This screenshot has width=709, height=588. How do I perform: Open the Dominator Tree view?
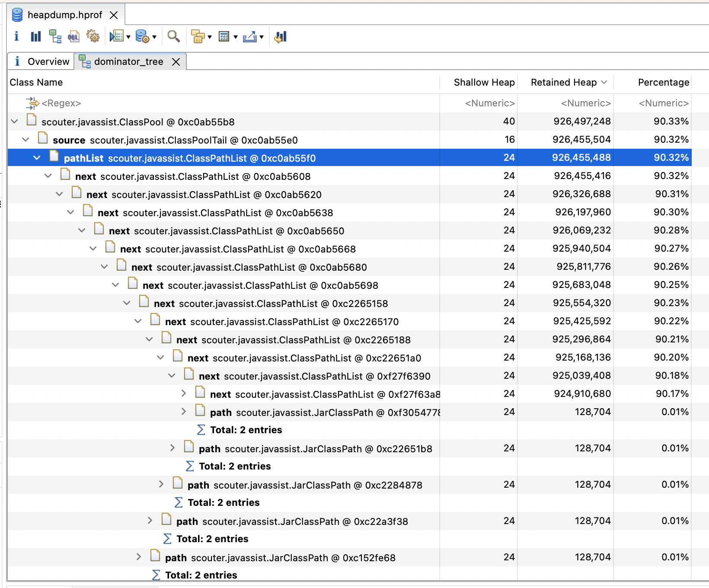click(x=54, y=36)
